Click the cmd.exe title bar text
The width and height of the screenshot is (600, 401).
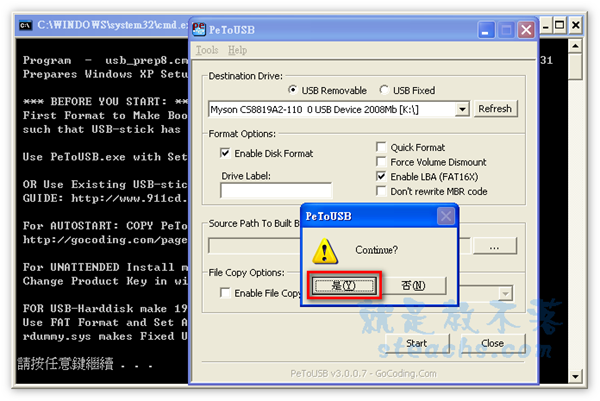[x=113, y=25]
